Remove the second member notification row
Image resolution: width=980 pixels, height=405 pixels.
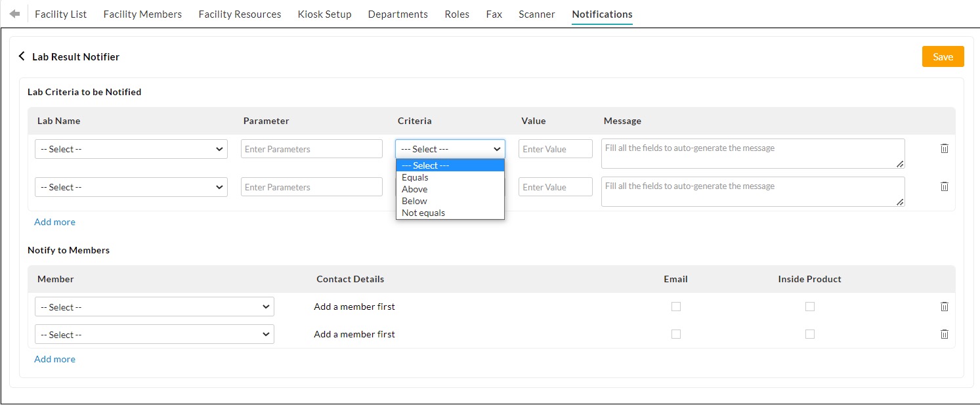coord(944,334)
